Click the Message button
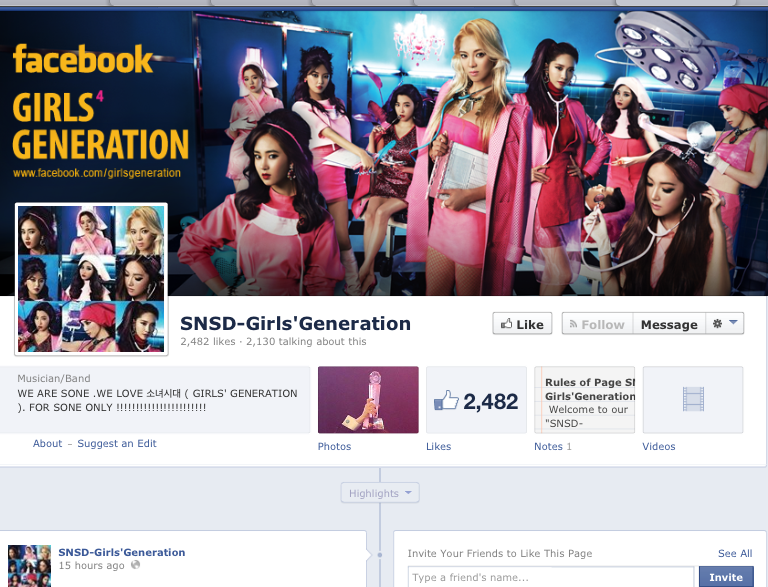Image resolution: width=768 pixels, height=587 pixels. [669, 324]
